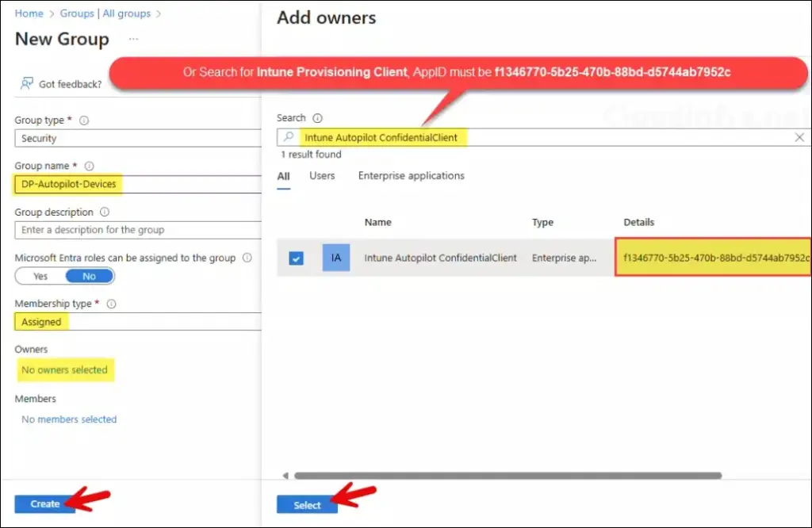Open the Group type dropdown
The width and height of the screenshot is (812, 528).
tap(136, 138)
